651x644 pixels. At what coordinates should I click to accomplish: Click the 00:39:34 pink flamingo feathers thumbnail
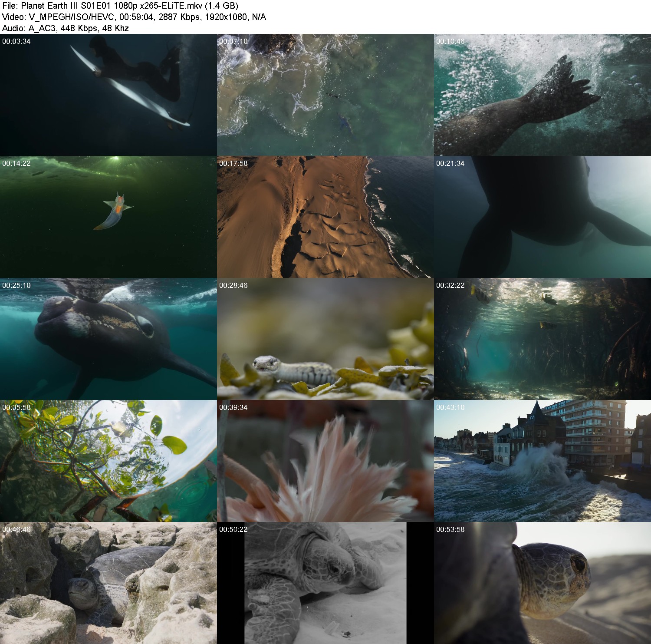point(325,461)
